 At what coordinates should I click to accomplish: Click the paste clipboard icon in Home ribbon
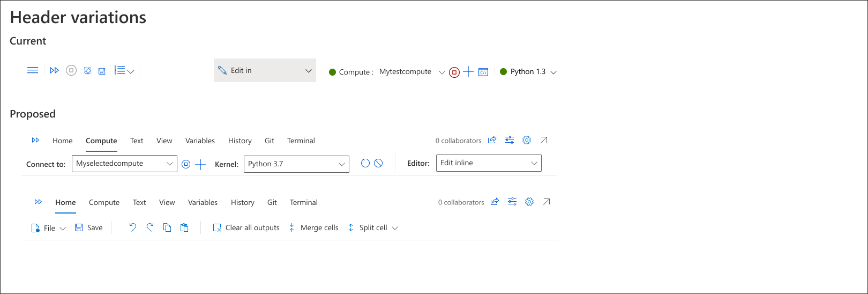coord(184,227)
